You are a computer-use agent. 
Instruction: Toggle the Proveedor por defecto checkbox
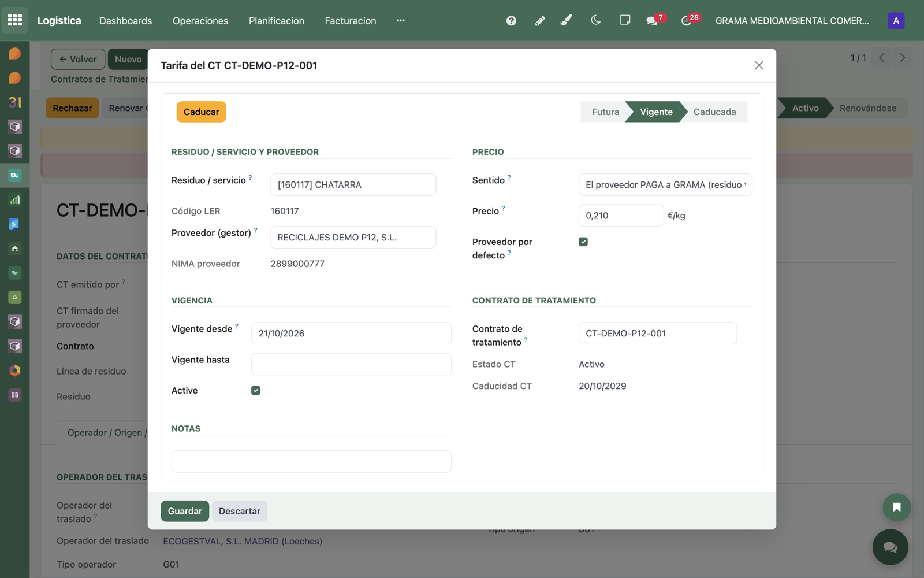[x=583, y=242]
